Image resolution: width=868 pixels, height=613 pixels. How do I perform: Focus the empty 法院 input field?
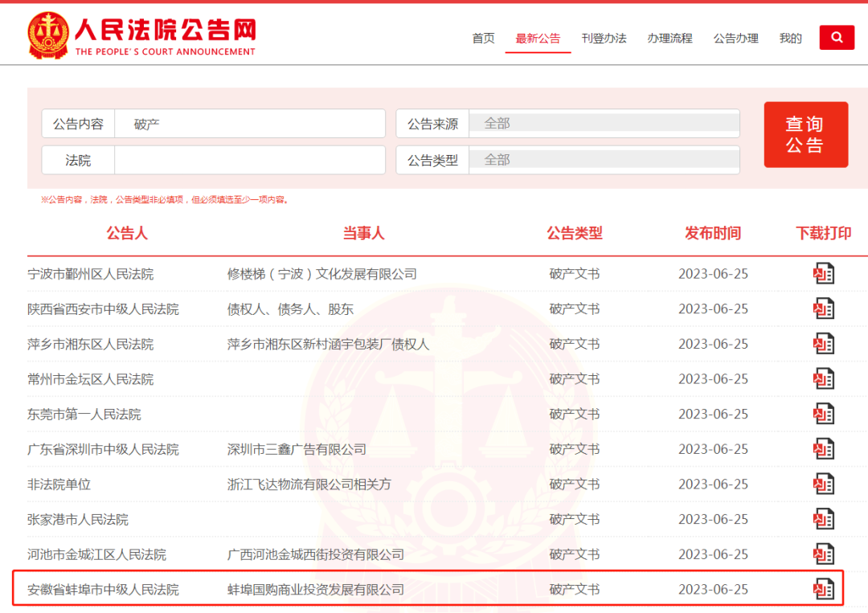[250, 160]
